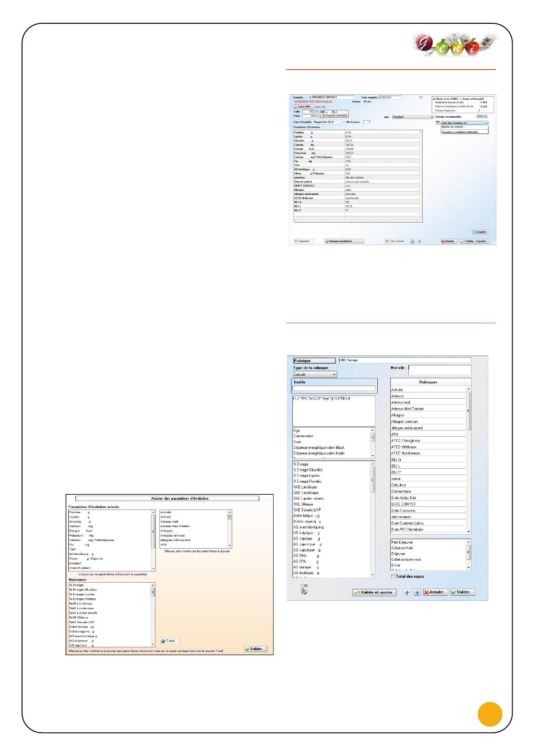535x756 pixels.
Task: Select Calcultest in Rubriques list
Action: [x=429, y=485]
